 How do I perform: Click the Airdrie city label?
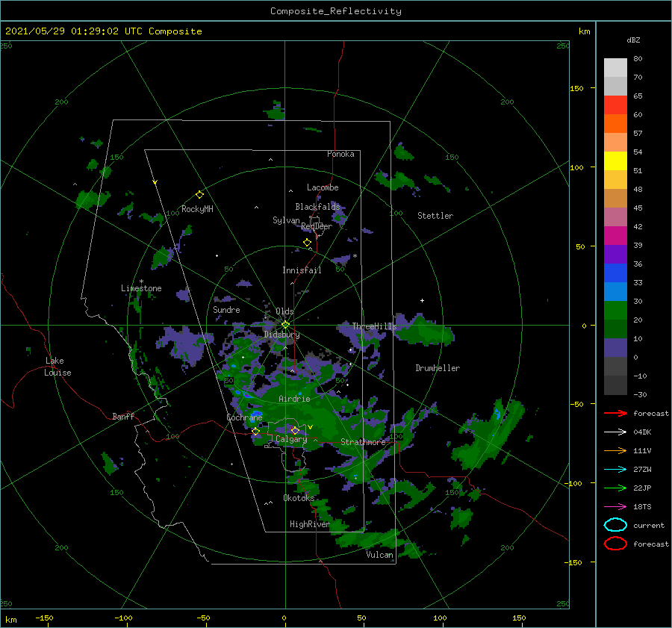pyautogui.click(x=294, y=399)
